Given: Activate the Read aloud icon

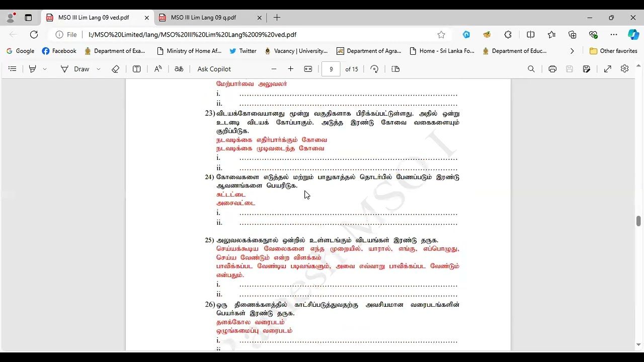Looking at the screenshot, I should click(x=158, y=69).
